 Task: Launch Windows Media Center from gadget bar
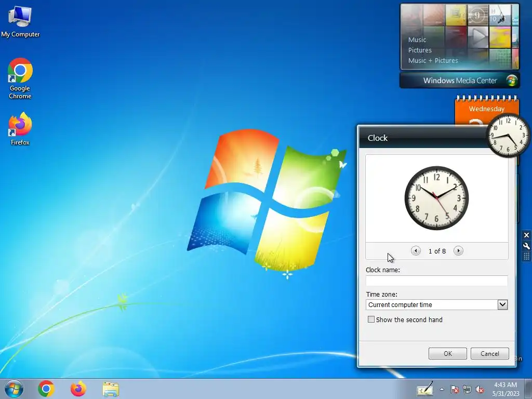[460, 81]
